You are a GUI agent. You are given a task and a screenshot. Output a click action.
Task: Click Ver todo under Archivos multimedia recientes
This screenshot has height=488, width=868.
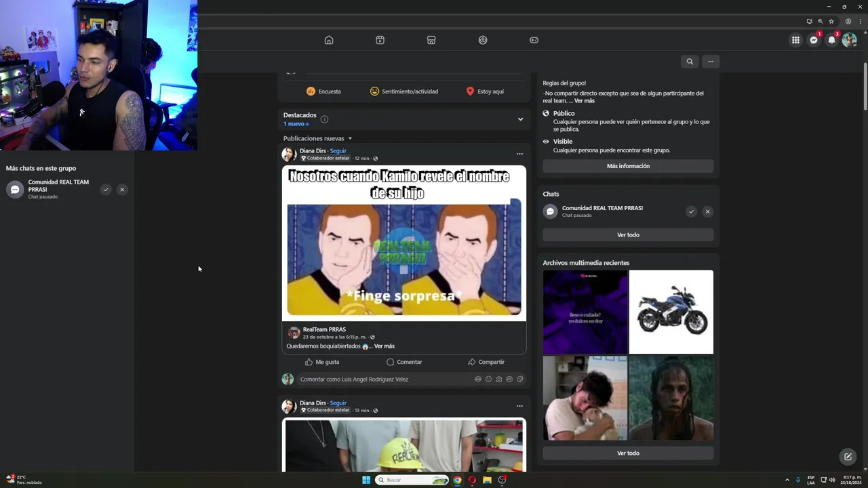628,453
